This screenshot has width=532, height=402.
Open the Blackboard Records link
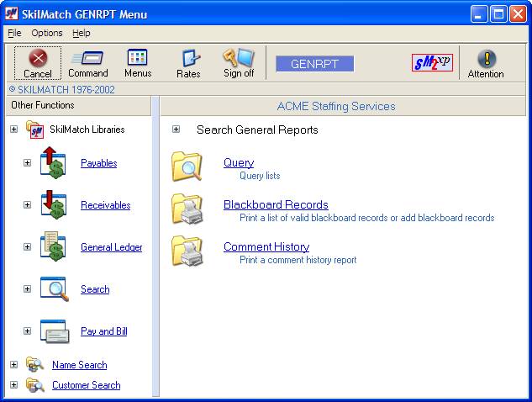tap(276, 204)
